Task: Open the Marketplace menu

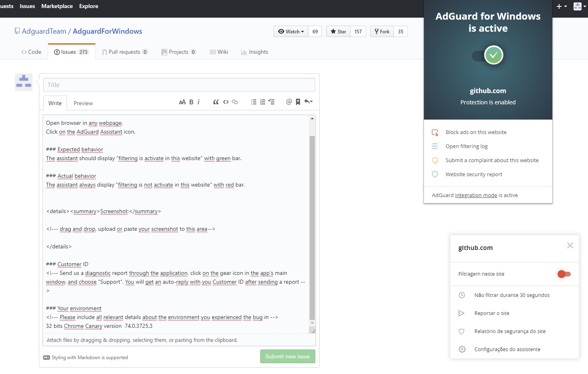Action: pyautogui.click(x=57, y=6)
